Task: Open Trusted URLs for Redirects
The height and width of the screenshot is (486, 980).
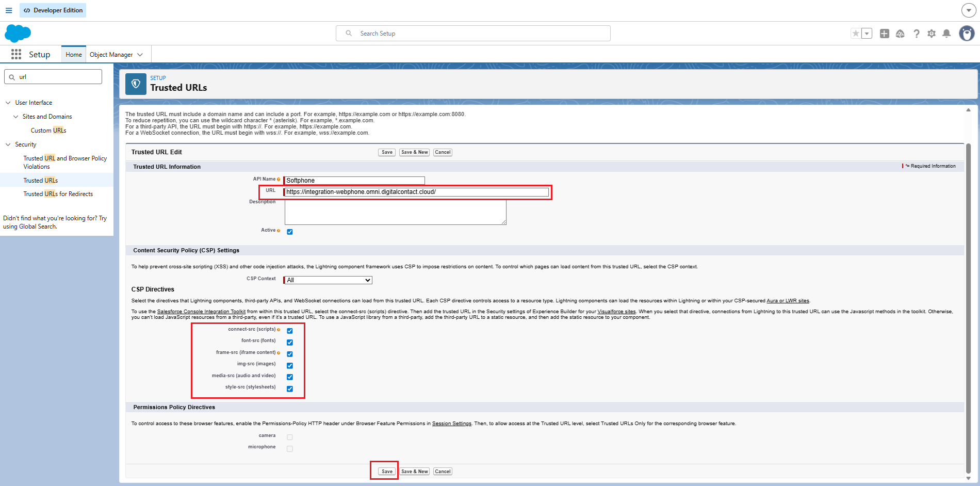Action: pyautogui.click(x=58, y=194)
